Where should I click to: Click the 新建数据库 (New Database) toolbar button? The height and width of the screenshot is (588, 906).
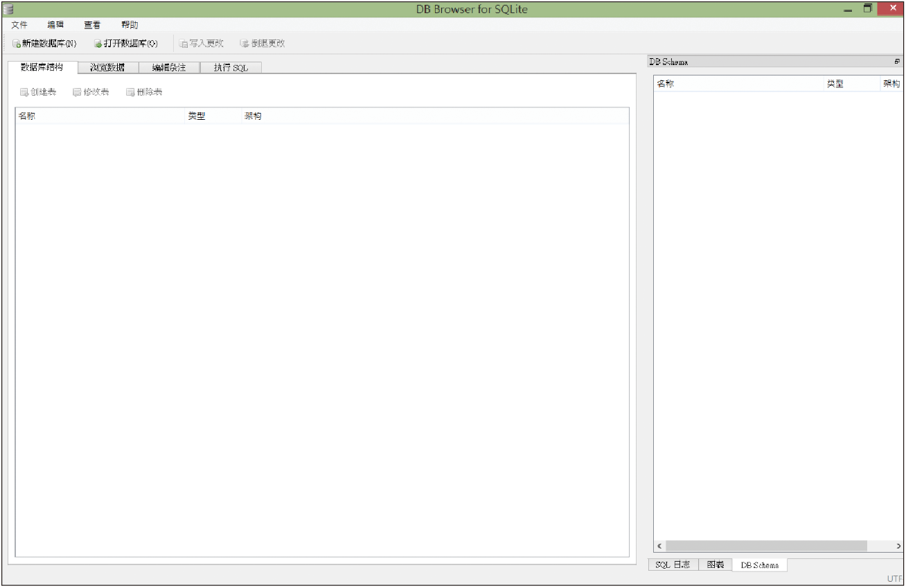pyautogui.click(x=45, y=44)
